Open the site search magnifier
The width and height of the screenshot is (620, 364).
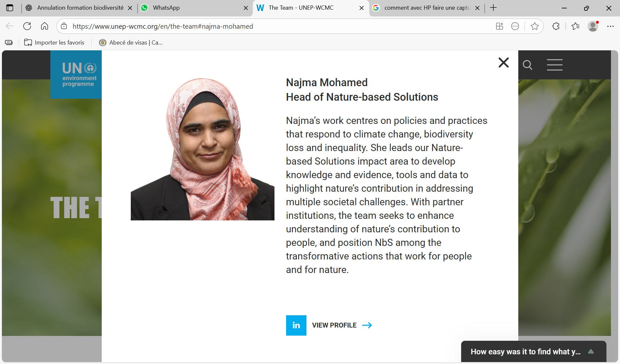click(x=527, y=65)
